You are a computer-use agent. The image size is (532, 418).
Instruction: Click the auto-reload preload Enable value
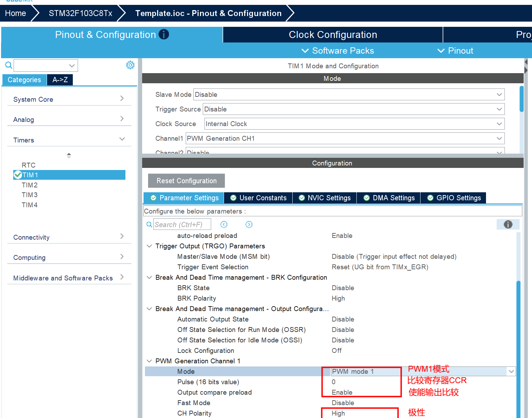pos(342,235)
